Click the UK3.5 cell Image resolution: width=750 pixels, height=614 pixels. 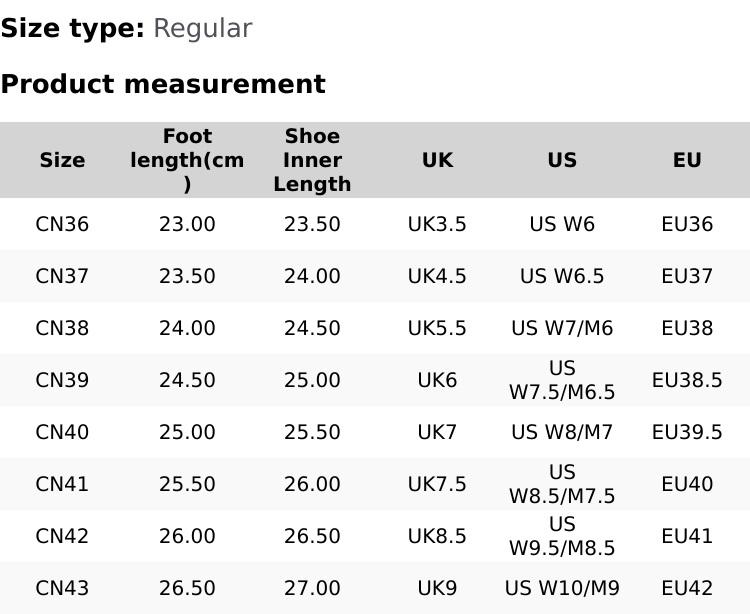tap(437, 224)
